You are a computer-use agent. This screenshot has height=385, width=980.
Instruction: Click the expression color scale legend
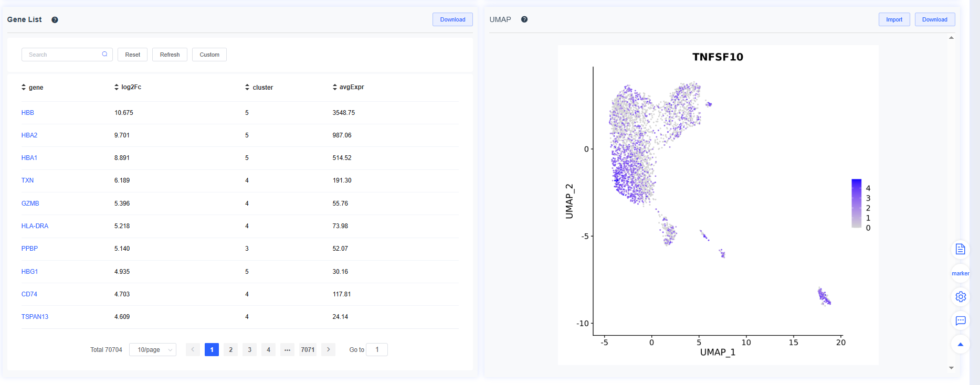tap(856, 204)
